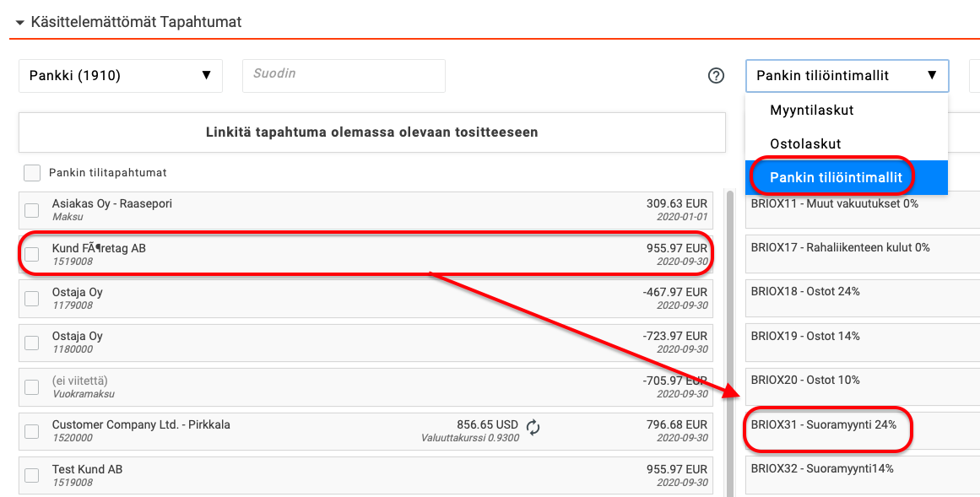This screenshot has height=497, width=980.
Task: Toggle the Pankin tilitapahtumat select-all checkbox
Action: pyautogui.click(x=32, y=173)
